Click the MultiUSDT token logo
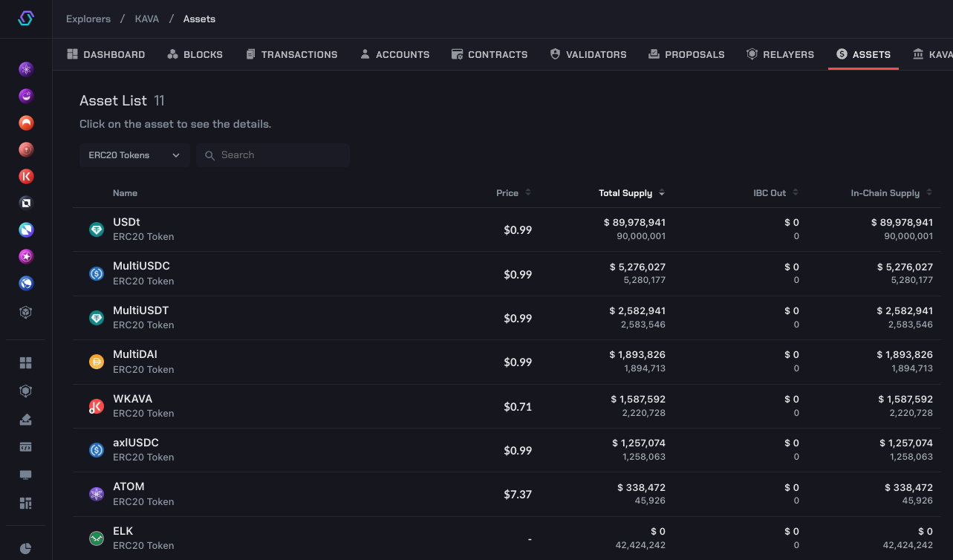953x560 pixels. (x=97, y=318)
